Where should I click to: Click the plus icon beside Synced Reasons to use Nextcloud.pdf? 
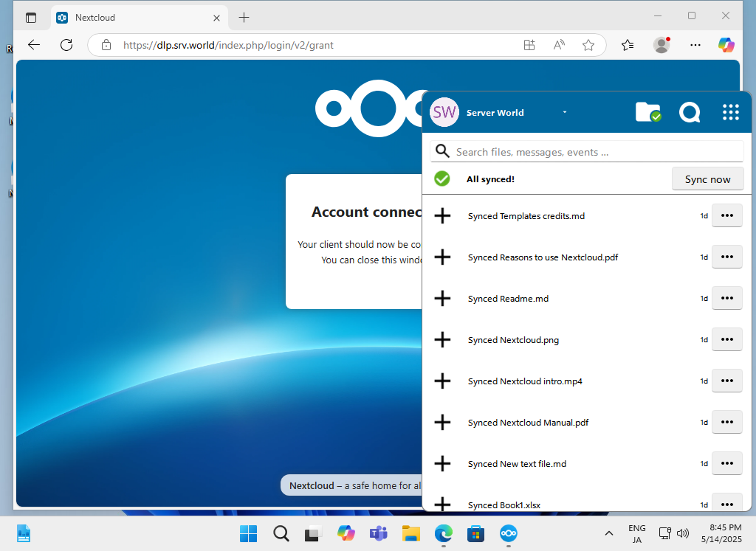(442, 257)
